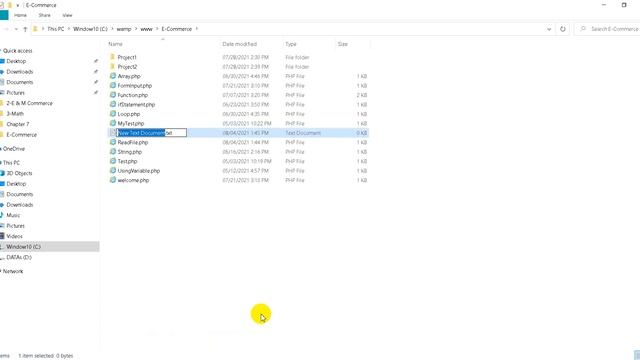This screenshot has height=360, width=640.
Task: Open the Chapter 7 folder in sidebar
Action: 18,124
